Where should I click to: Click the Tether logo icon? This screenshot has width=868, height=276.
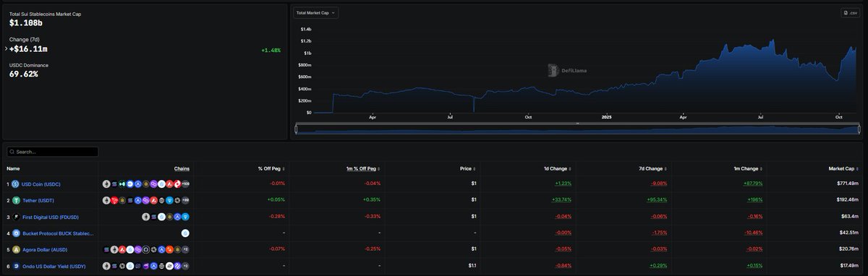click(x=15, y=200)
